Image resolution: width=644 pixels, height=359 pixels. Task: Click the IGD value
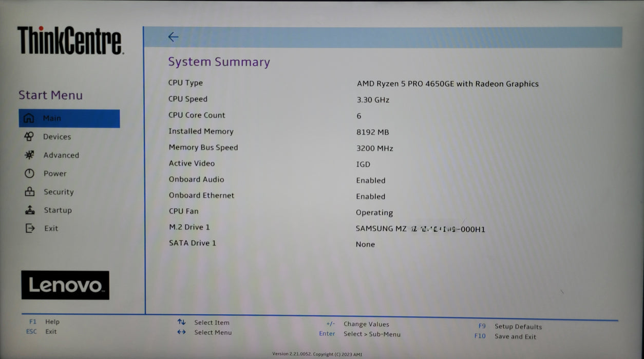(363, 165)
